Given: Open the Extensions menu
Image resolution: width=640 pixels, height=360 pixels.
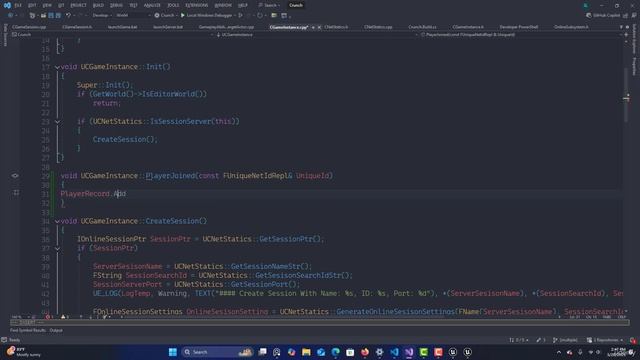Looking at the screenshot, I should pyautogui.click(x=197, y=5).
